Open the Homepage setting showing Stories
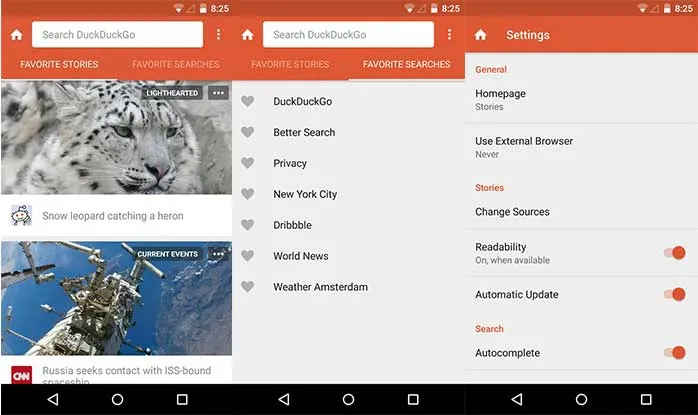Viewport: 698px width, 415px height. 581,100
